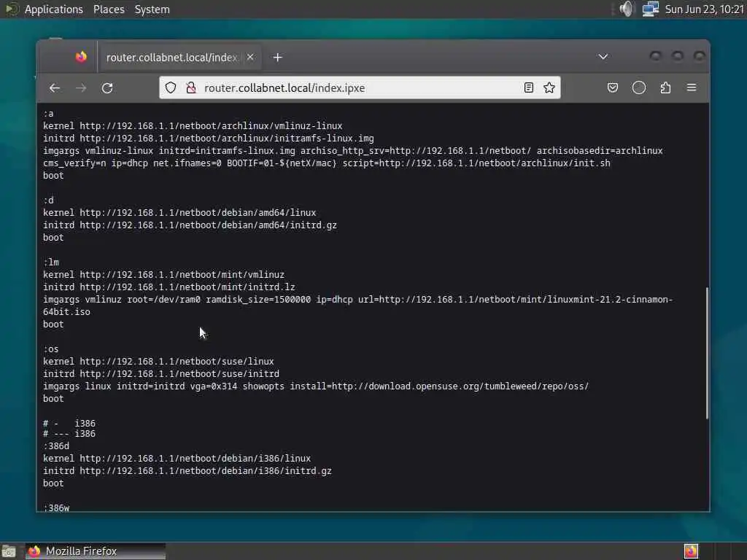Click the ':386d' label line
This screenshot has width=747, height=560.
click(x=56, y=446)
